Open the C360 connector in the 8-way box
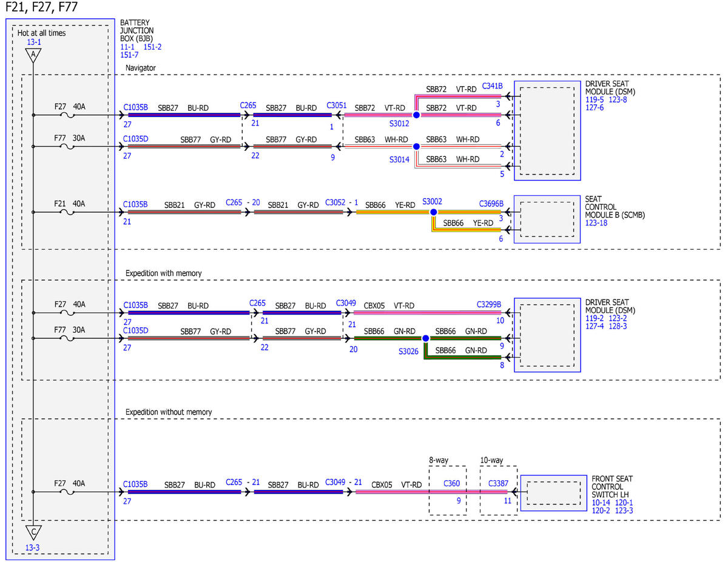Image resolution: width=728 pixels, height=562 pixels. pos(452,483)
